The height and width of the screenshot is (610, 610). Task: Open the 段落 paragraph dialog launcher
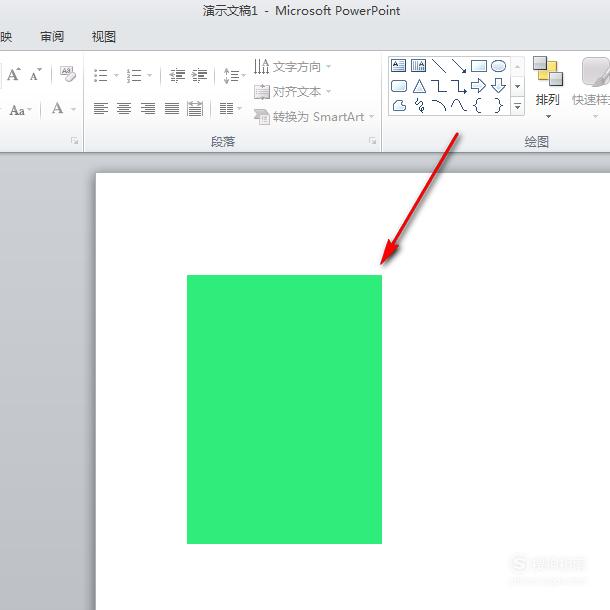click(x=372, y=141)
